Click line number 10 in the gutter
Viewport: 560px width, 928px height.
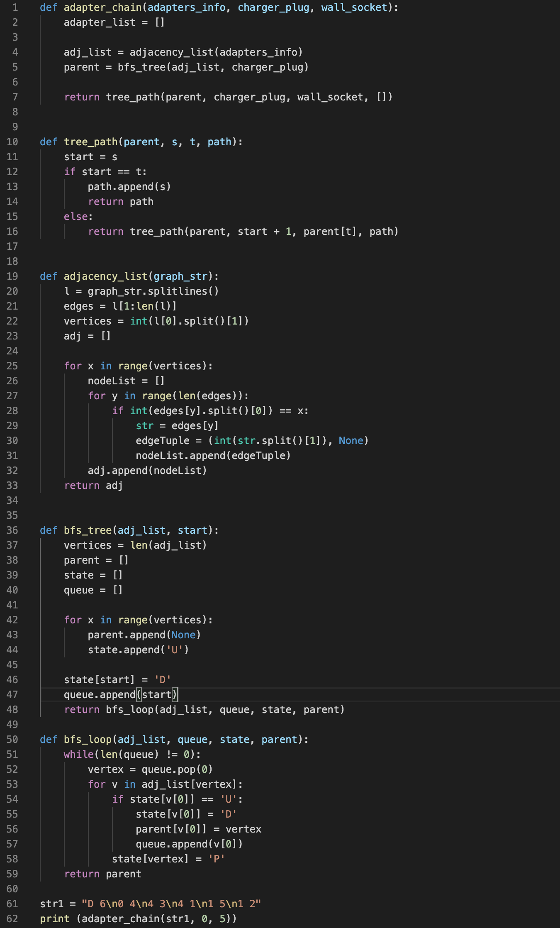(x=12, y=142)
